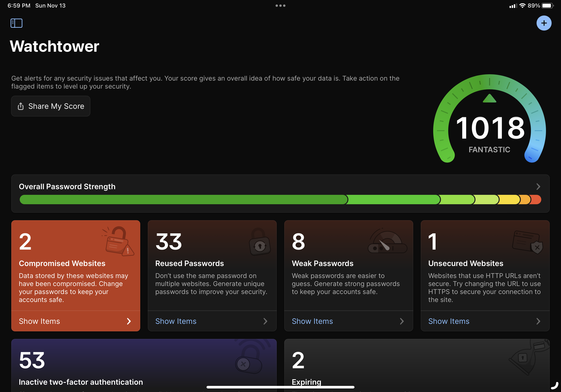Screen dimensions: 561x392
Task: Expand Overall Password Strength chevron
Action: tap(538, 187)
